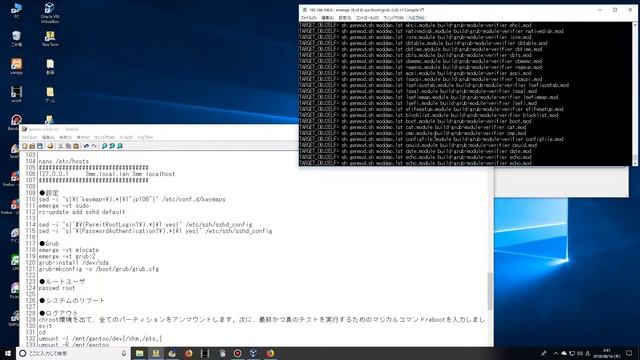The width and height of the screenshot is (640, 360).
Task: Select the film clapper desktop icon
Action: coord(16,94)
